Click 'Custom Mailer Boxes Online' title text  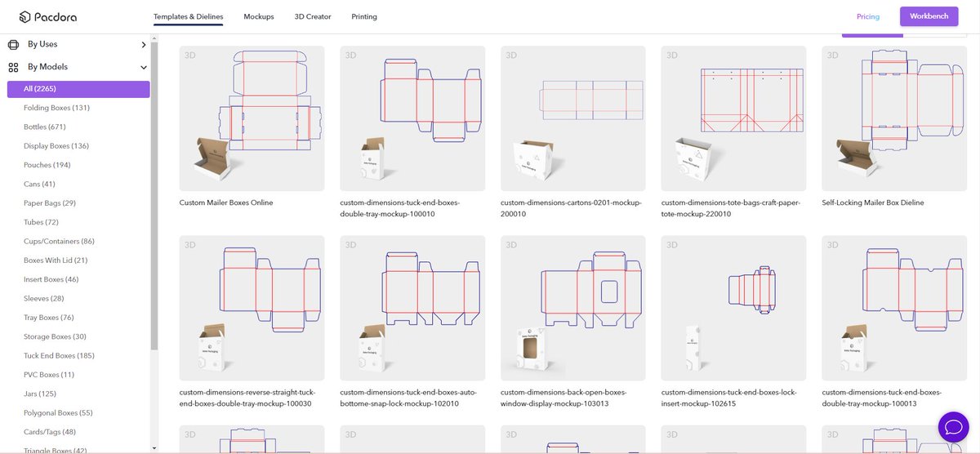tap(226, 203)
